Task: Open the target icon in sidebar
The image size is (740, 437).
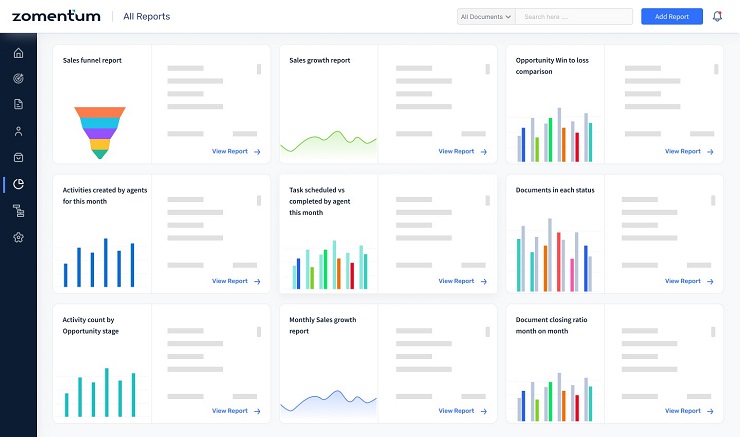Action: tap(18, 78)
